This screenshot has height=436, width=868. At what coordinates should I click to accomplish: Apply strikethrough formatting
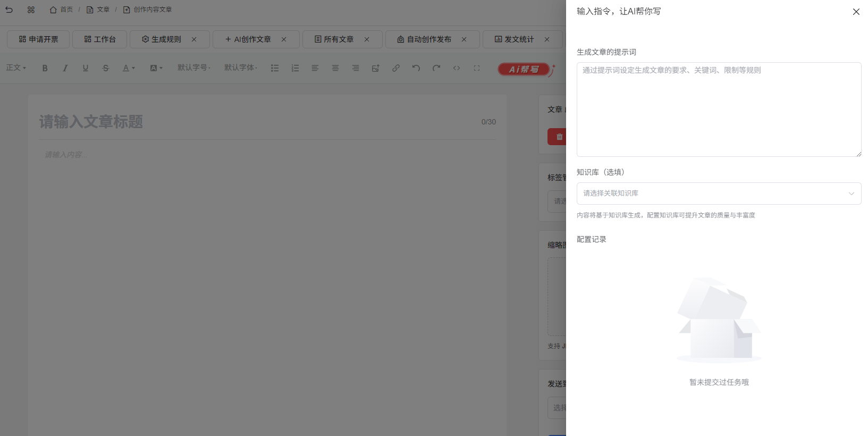(106, 68)
